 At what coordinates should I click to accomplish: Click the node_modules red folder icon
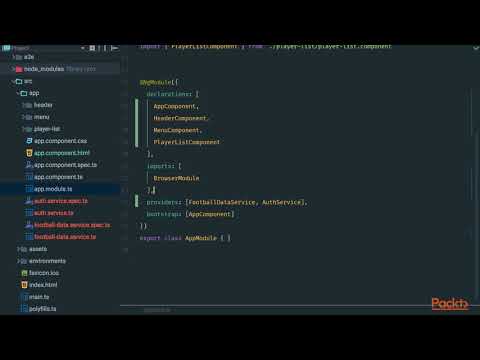[19, 69]
